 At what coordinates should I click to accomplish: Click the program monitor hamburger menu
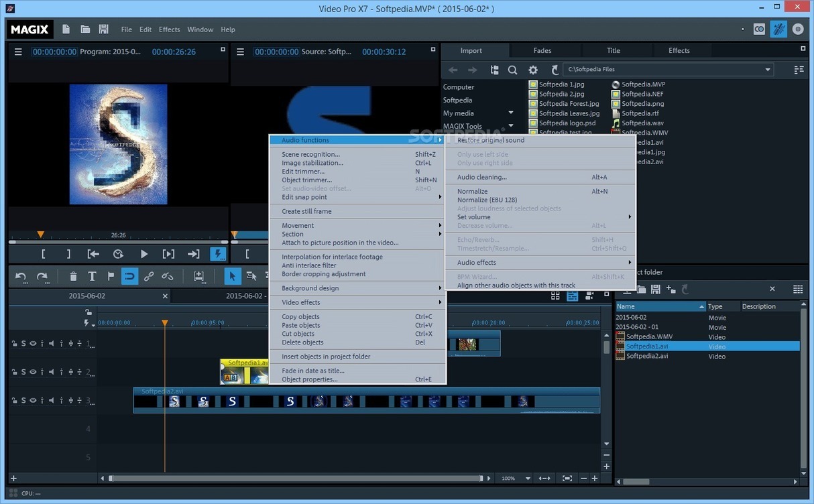18,52
